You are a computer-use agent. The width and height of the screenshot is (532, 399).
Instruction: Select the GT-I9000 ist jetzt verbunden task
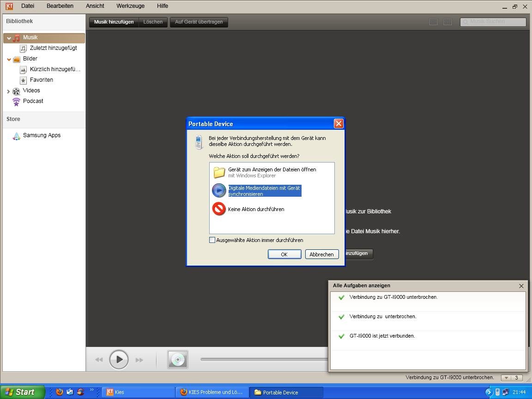click(428, 341)
